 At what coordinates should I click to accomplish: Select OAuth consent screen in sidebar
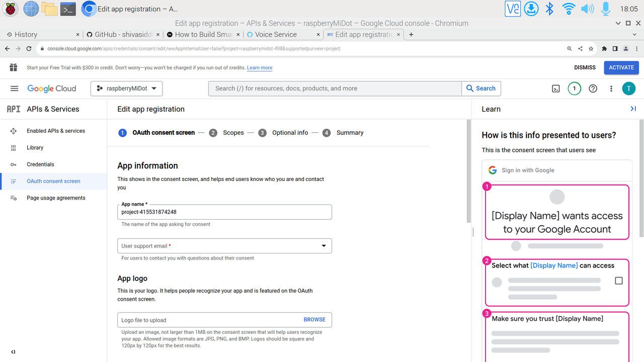(54, 181)
